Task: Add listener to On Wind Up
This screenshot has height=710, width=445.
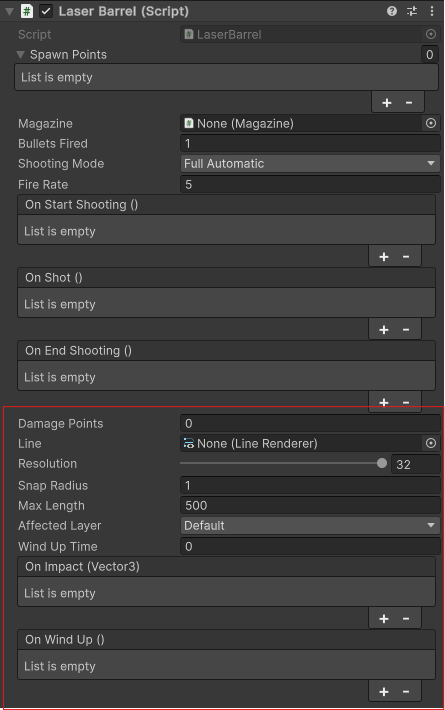Action: (x=384, y=692)
